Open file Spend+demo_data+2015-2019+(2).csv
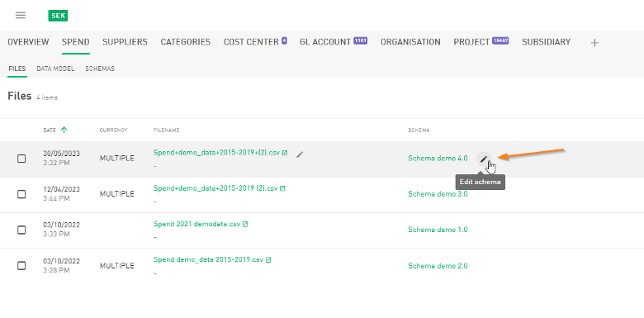This screenshot has height=318, width=644. 216,153
